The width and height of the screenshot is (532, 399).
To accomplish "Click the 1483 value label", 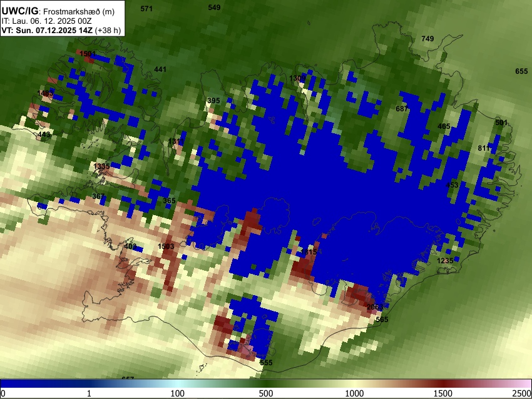I will tap(45, 93).
